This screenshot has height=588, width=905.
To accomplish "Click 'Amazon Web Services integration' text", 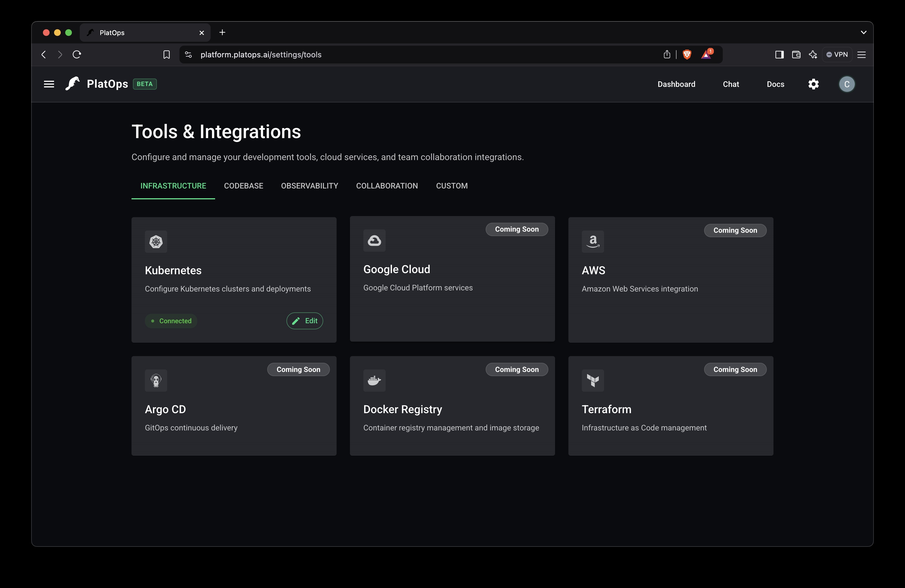I will point(639,289).
